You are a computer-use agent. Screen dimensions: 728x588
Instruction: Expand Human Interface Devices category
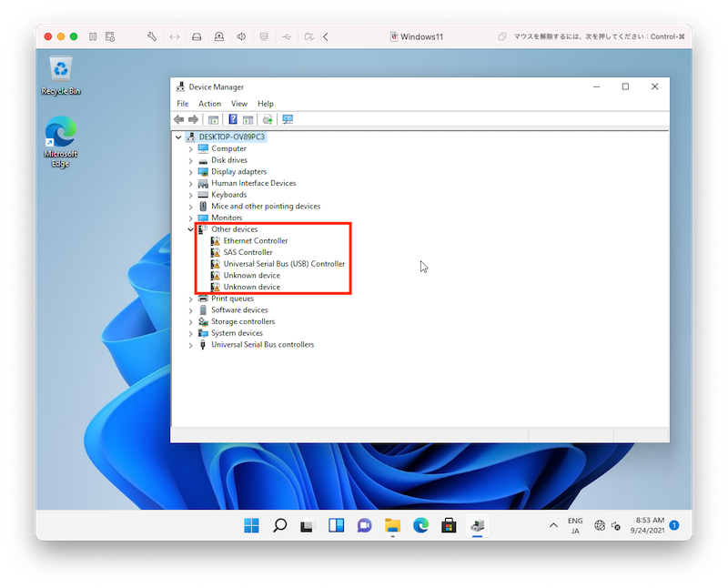point(190,184)
